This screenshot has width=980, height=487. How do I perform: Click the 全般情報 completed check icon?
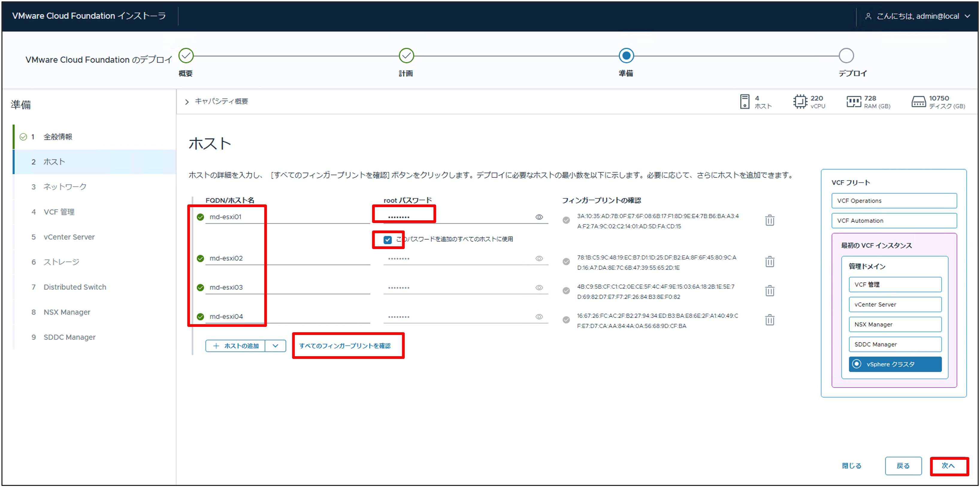pos(23,137)
